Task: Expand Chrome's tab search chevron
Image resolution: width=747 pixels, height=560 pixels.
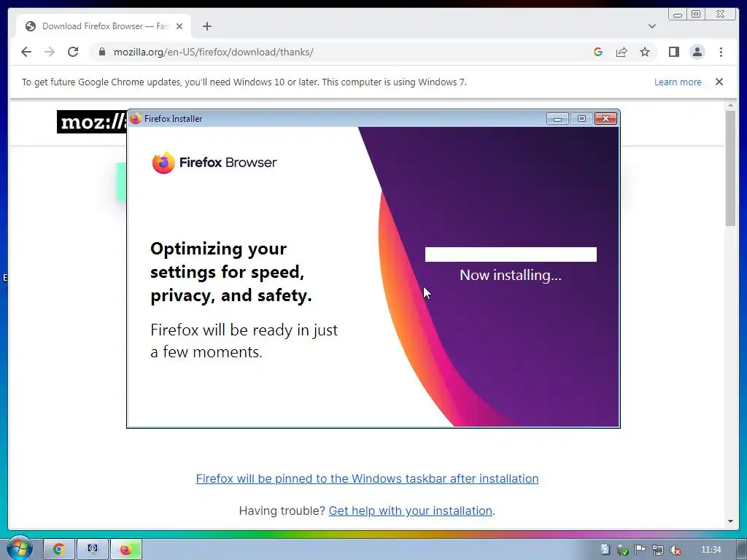Action: [x=651, y=26]
